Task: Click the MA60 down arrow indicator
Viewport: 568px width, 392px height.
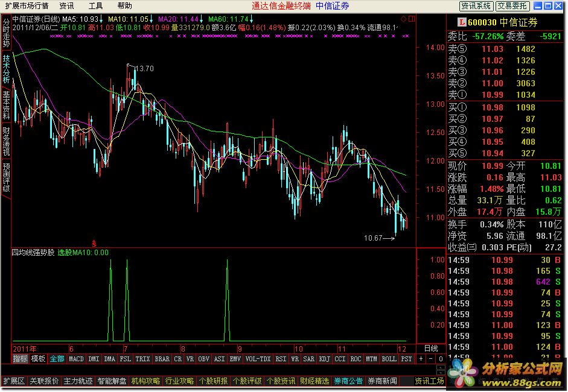Action: pos(251,19)
